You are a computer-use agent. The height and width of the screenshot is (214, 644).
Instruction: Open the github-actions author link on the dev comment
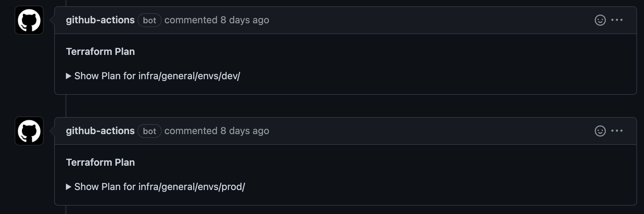point(100,20)
